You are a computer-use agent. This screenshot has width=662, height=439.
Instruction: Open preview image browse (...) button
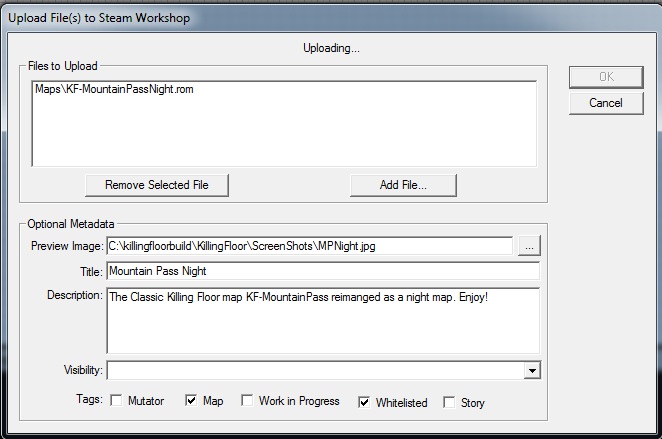[x=529, y=246]
